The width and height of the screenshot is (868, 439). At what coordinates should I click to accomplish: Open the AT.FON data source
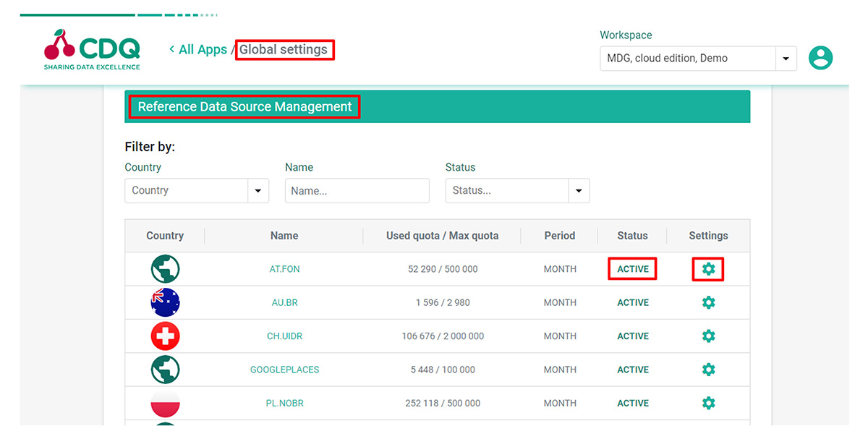point(284,269)
